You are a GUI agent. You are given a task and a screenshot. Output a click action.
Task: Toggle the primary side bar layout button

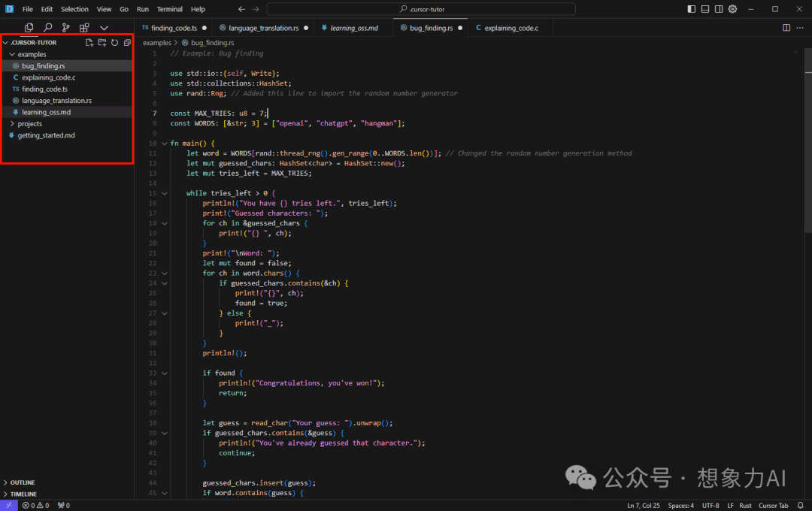(692, 9)
